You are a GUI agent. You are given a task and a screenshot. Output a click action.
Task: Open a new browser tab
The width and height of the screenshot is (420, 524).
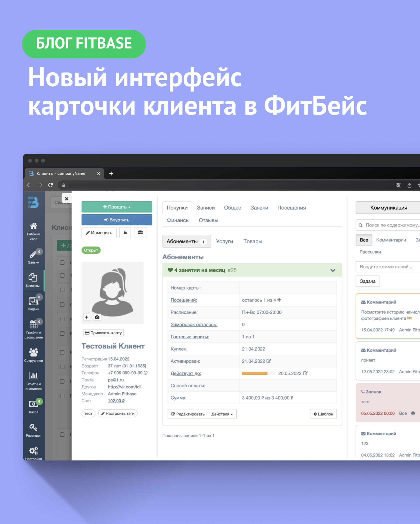pos(111,174)
